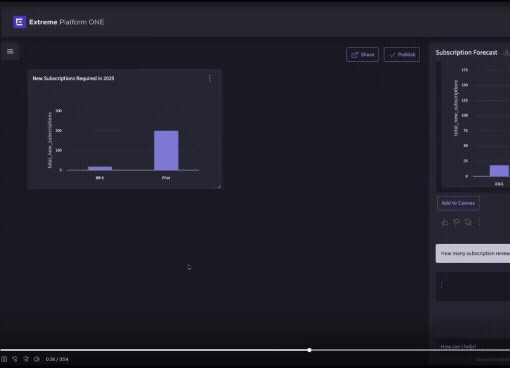Give the response a thumbs up
This screenshot has height=368, width=510.
click(x=445, y=222)
